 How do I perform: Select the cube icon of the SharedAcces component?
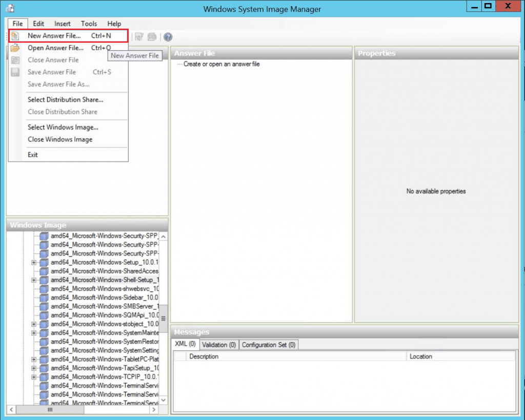44,271
